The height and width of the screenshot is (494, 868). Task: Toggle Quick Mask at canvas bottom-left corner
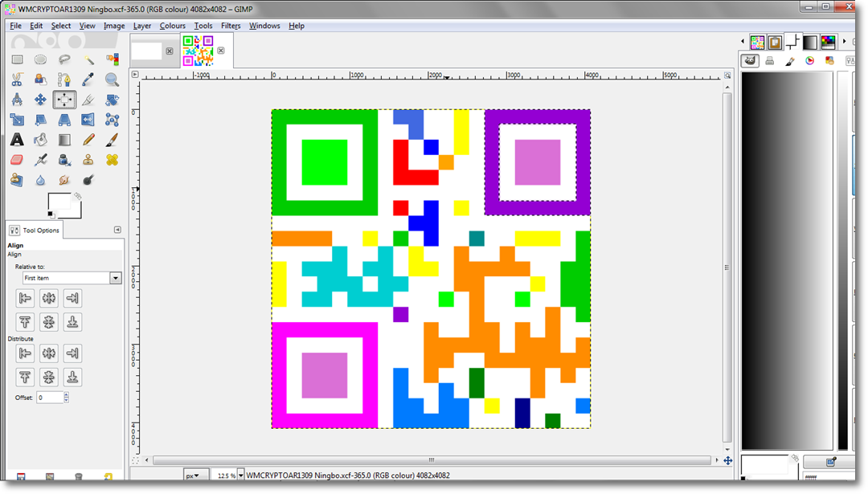[134, 459]
